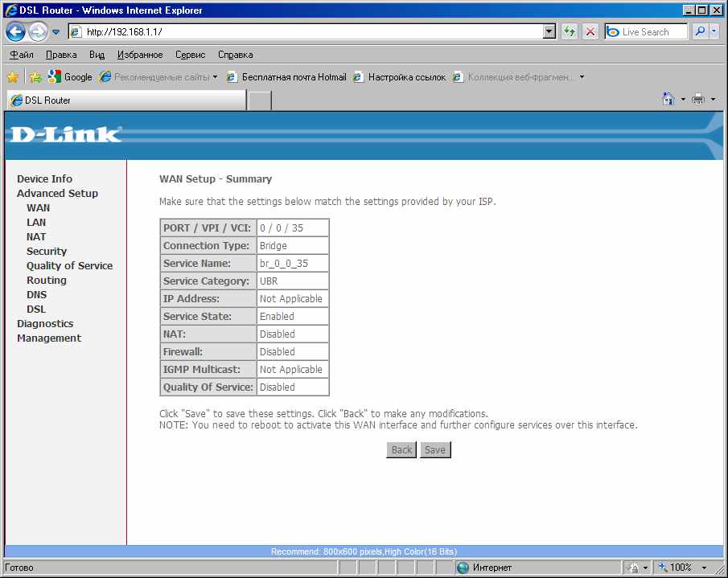728x578 pixels.
Task: Click the Print icon
Action: click(x=698, y=99)
